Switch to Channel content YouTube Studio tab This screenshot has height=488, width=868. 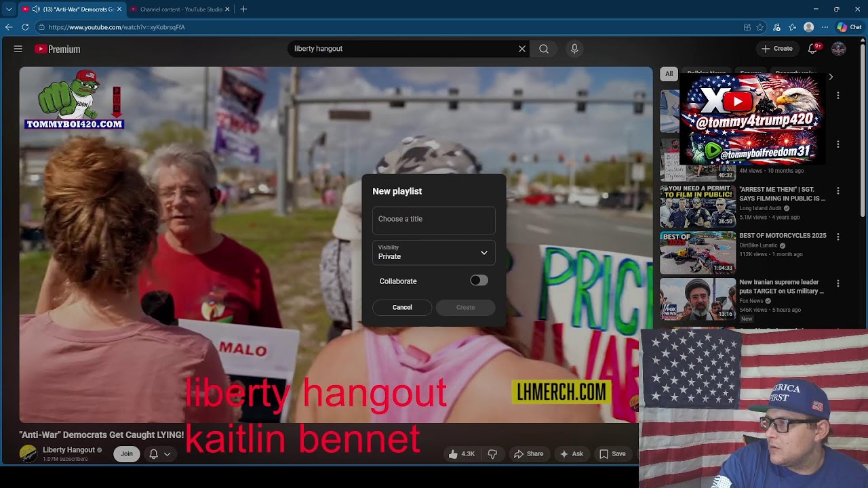click(x=180, y=9)
